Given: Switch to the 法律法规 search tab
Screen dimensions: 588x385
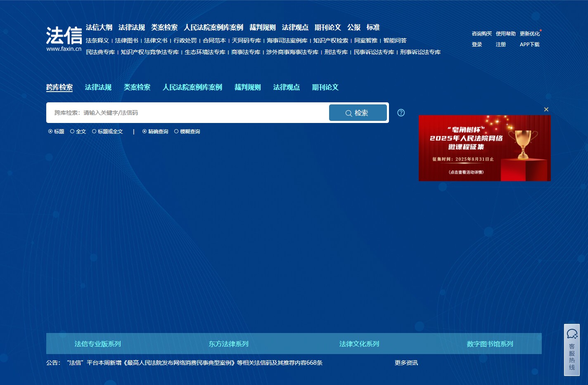Looking at the screenshot, I should 98,87.
